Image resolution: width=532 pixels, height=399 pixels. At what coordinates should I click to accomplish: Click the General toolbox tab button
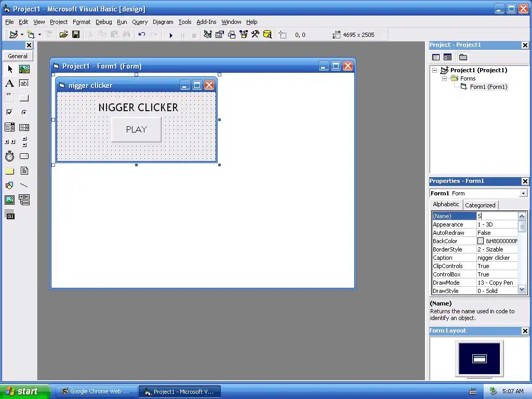(x=18, y=56)
